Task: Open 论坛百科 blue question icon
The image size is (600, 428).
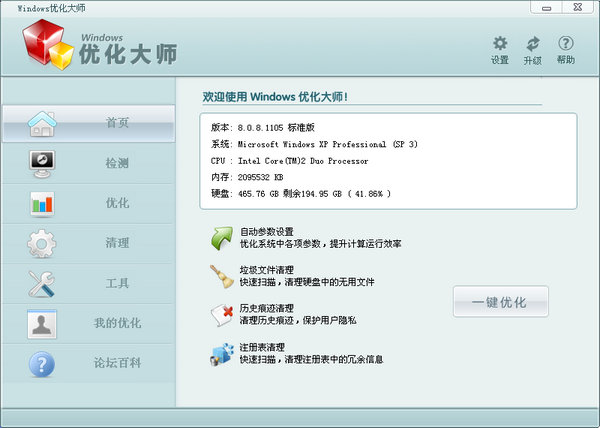Action: pyautogui.click(x=42, y=364)
